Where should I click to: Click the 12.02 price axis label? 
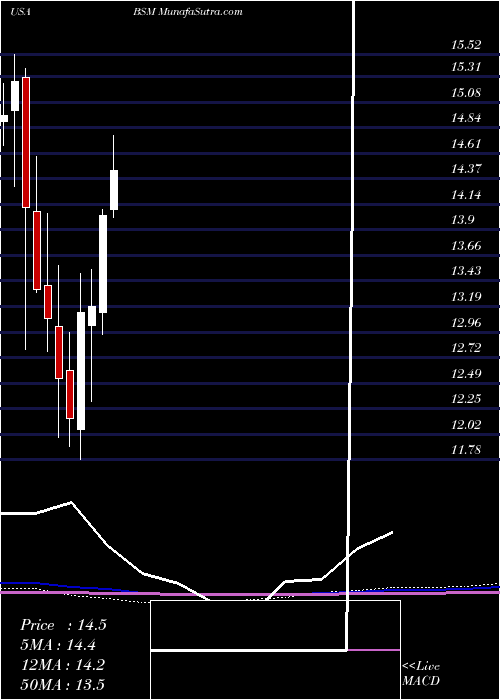tap(466, 425)
